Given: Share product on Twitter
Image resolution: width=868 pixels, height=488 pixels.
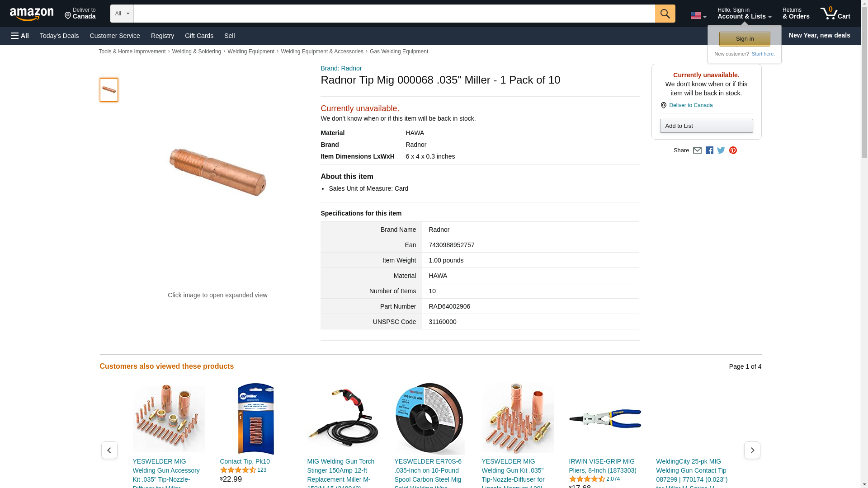Looking at the screenshot, I should coord(721,150).
